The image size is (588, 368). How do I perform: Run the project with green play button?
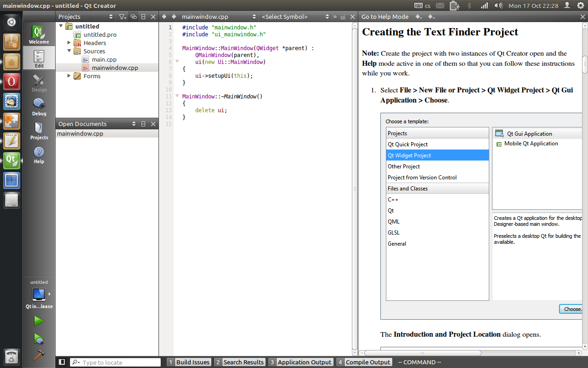point(39,321)
